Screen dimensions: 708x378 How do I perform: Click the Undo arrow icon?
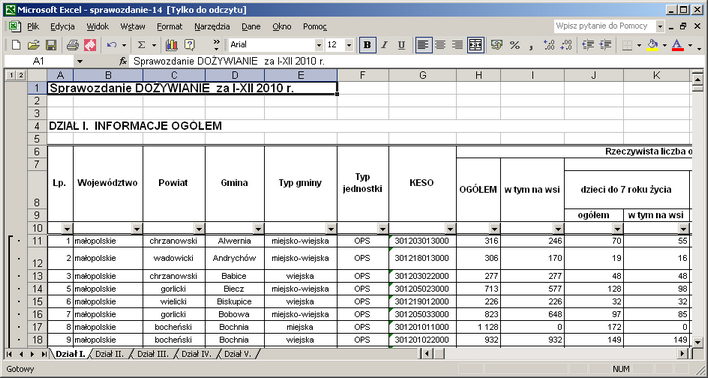tap(112, 45)
